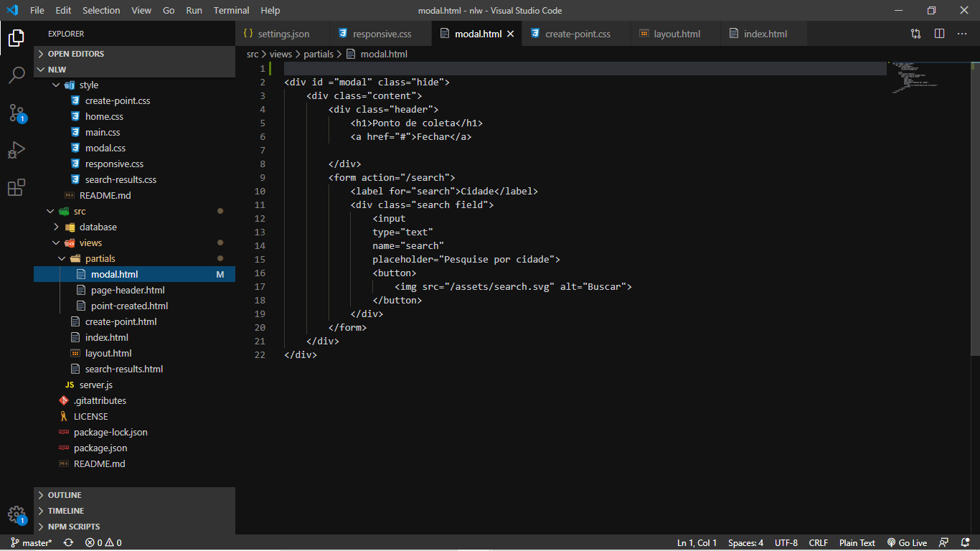The width and height of the screenshot is (980, 551).
Task: Open modal.css in explorer
Action: click(x=134, y=148)
